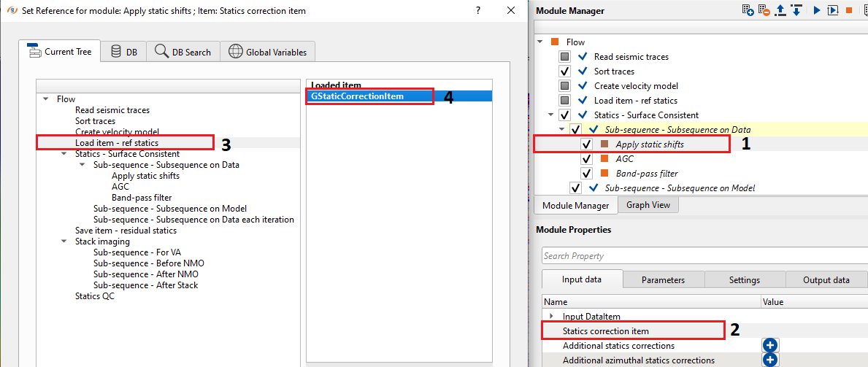Open the Global Variables tab

pos(268,52)
